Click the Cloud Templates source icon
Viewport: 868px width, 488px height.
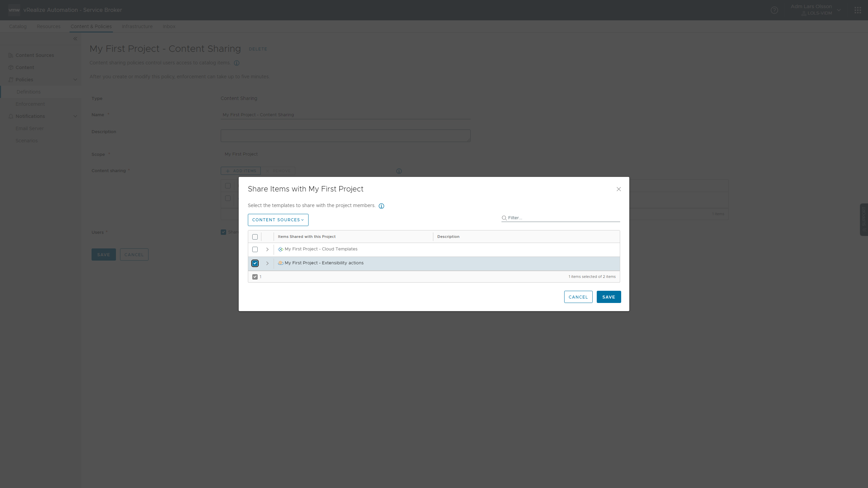click(281, 249)
